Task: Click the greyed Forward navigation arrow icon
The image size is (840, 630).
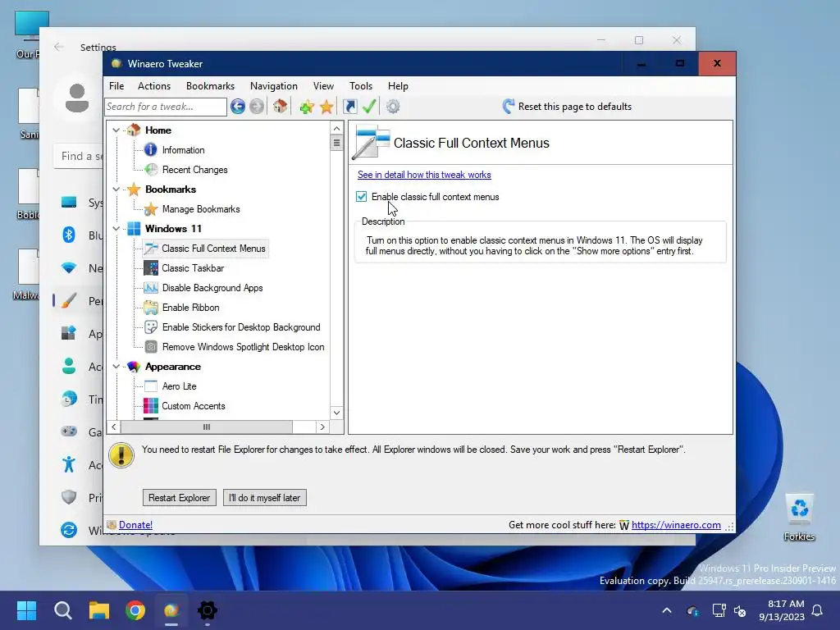Action: (x=257, y=107)
